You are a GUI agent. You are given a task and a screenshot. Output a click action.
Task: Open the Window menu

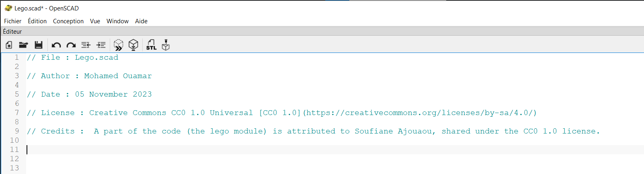(x=117, y=21)
